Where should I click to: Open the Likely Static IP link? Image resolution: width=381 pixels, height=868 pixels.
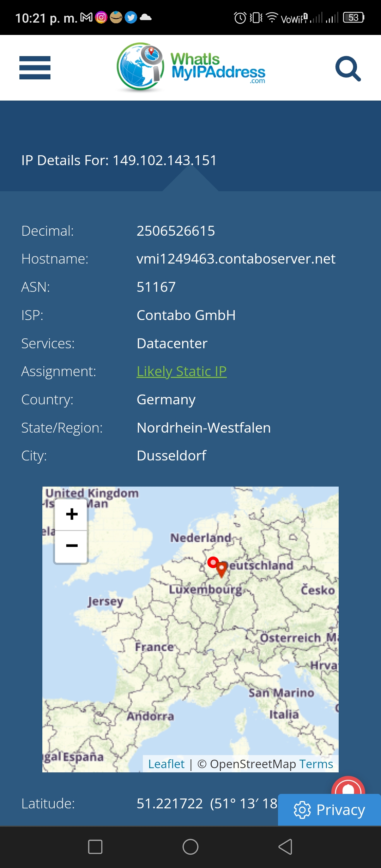tap(182, 371)
